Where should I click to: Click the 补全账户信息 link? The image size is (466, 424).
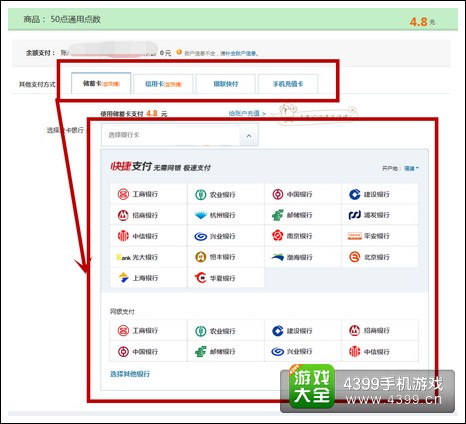[x=241, y=53]
